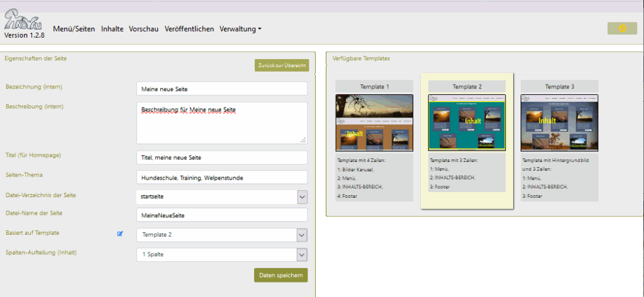This screenshot has height=297, width=644.
Task: Open the Verwaltung menu
Action: [240, 29]
